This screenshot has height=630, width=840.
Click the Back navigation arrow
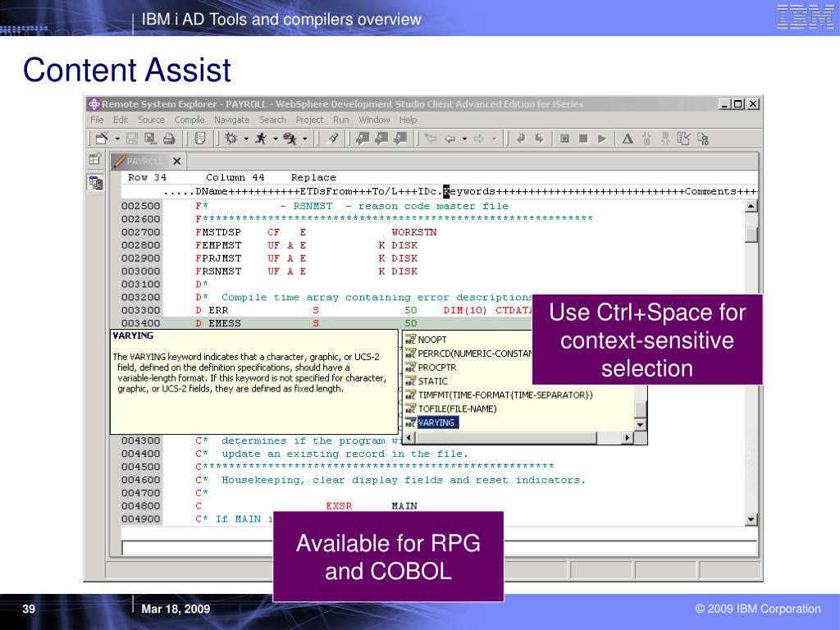pos(450,139)
